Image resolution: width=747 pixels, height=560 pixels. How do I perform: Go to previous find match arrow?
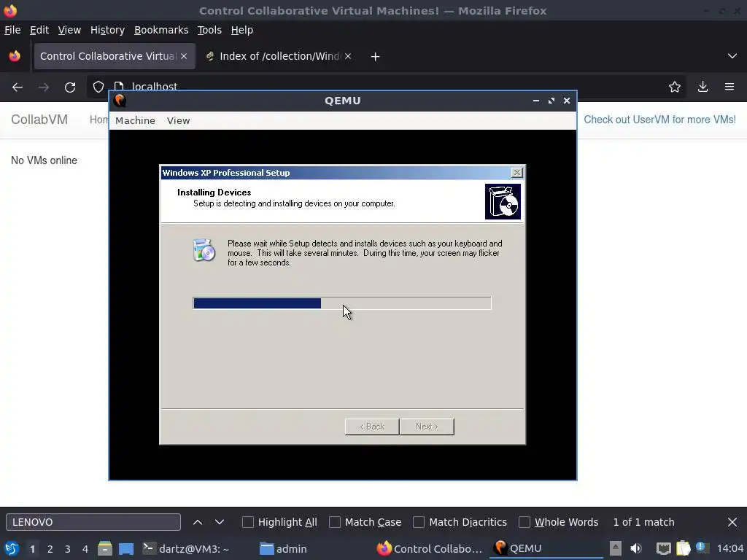point(198,522)
